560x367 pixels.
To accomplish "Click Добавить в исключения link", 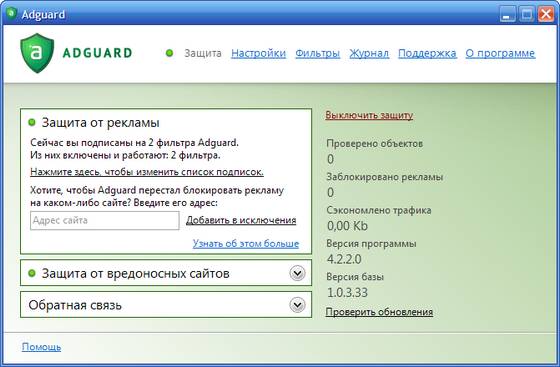I will tap(241, 220).
